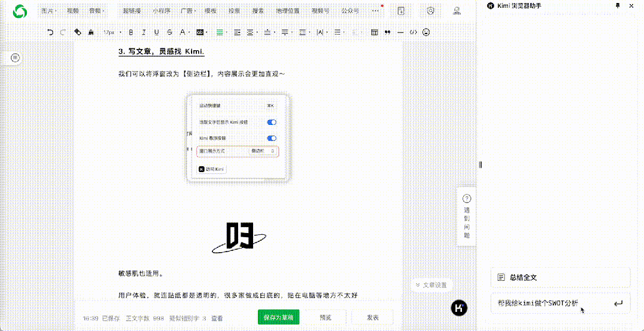Insert a 视频 from the top menu

(x=73, y=11)
